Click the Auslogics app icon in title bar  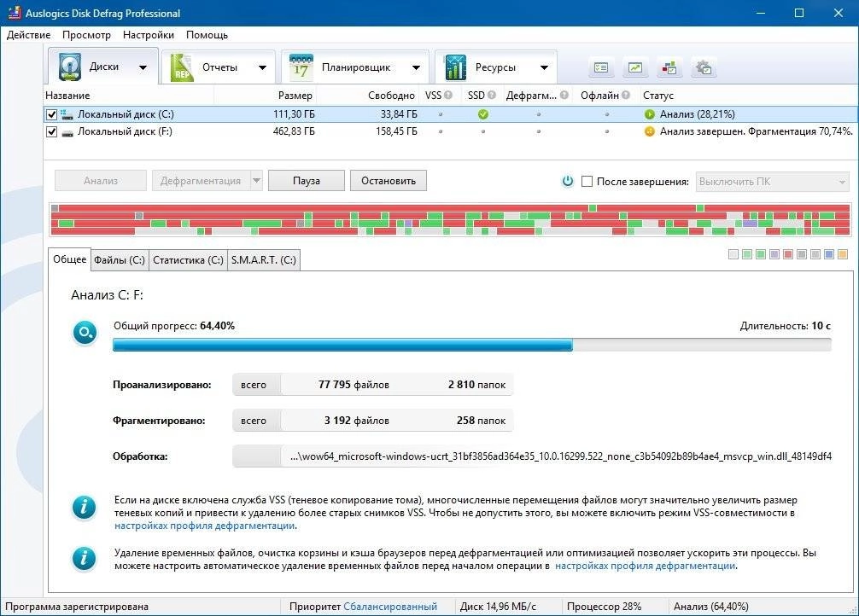[14, 13]
